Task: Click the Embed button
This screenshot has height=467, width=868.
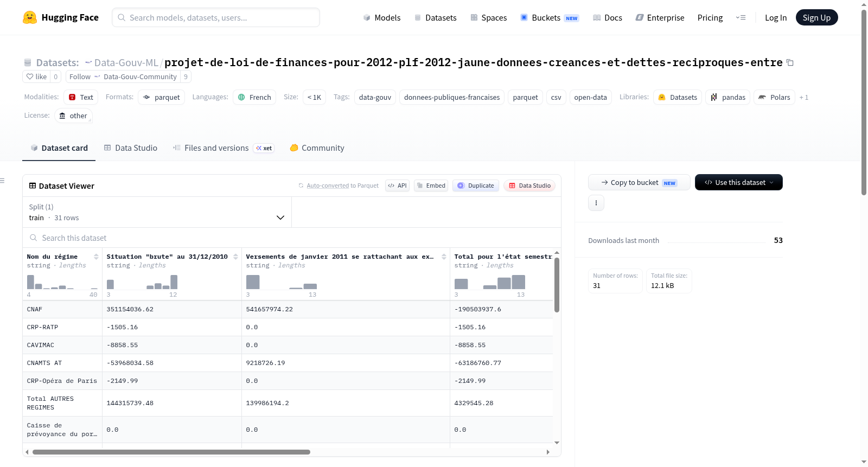Action: point(431,185)
